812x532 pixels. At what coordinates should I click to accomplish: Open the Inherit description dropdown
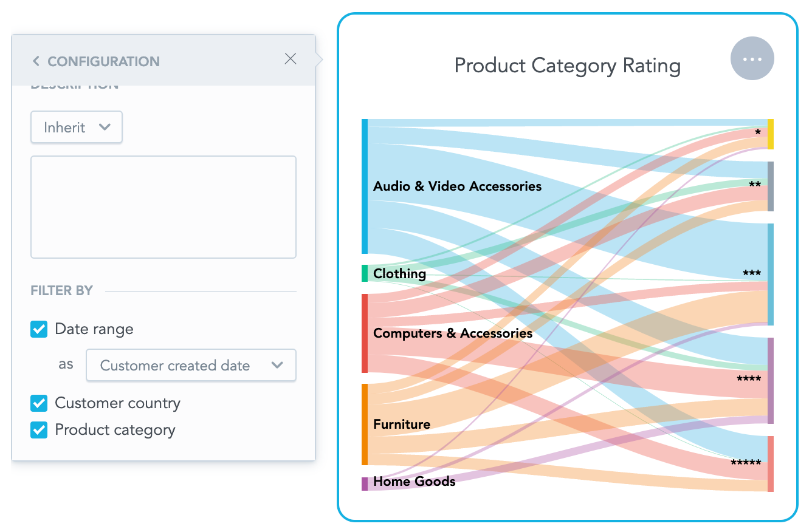(77, 128)
